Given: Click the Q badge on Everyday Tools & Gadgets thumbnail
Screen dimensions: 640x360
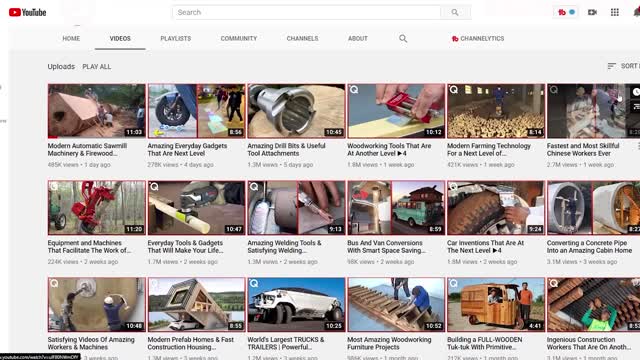Looking at the screenshot, I should point(154,187).
